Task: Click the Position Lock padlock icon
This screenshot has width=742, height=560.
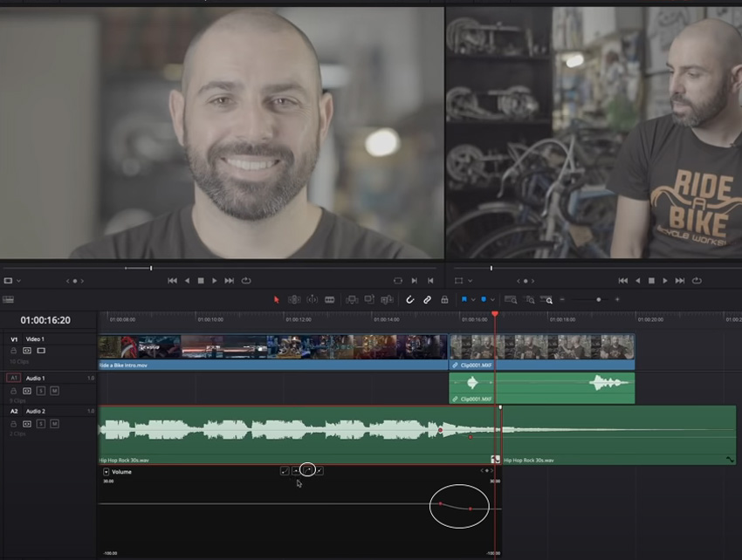Action: pyautogui.click(x=444, y=299)
